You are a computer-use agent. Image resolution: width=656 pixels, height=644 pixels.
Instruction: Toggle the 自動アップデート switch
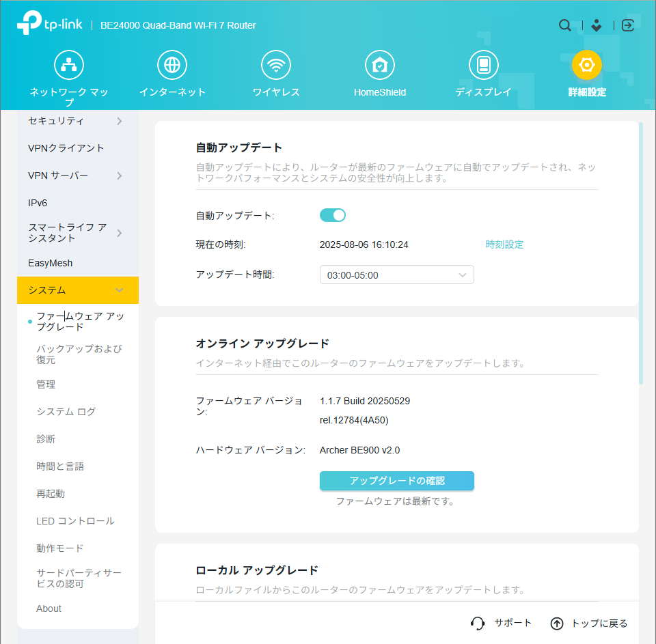(333, 215)
